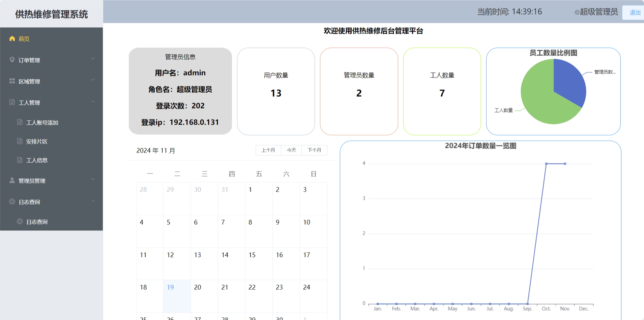Click the gear icon for 日志查询 parent menu
The image size is (644, 320).
point(12,201)
